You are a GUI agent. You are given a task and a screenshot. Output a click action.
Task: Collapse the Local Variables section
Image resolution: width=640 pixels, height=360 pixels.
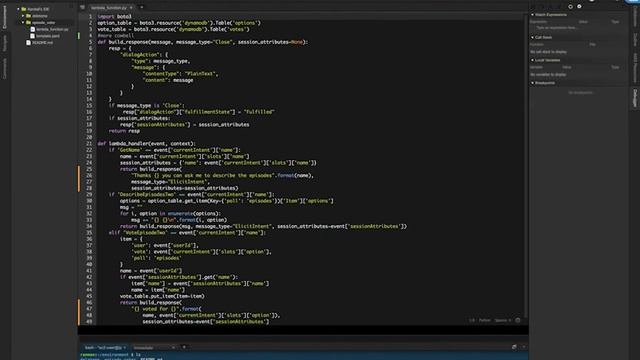(x=532, y=60)
